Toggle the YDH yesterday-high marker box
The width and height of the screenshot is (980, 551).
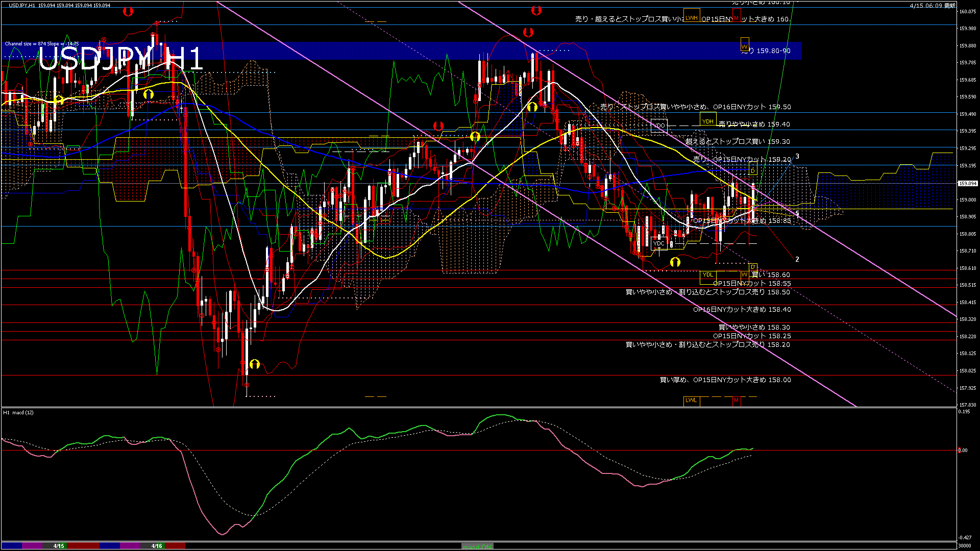707,120
